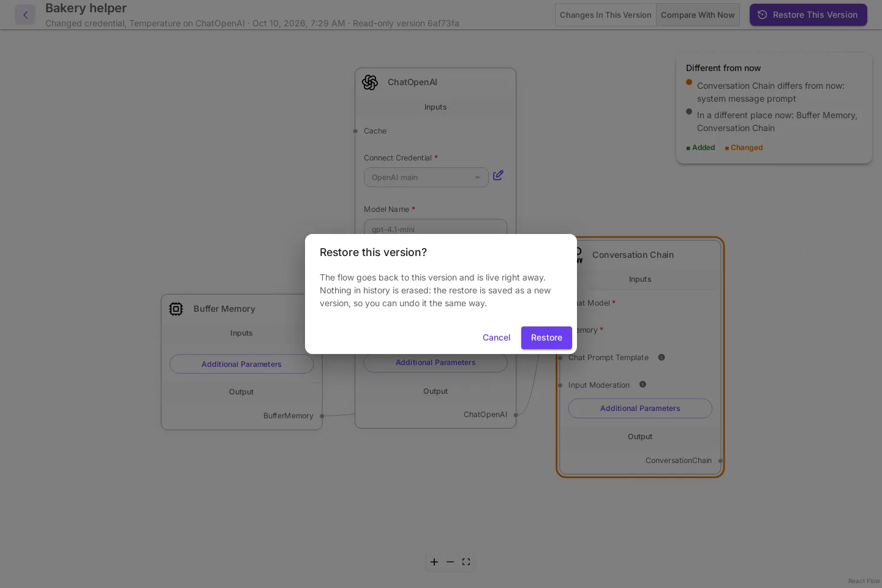
Task: Confirm with the Restore button
Action: click(546, 337)
